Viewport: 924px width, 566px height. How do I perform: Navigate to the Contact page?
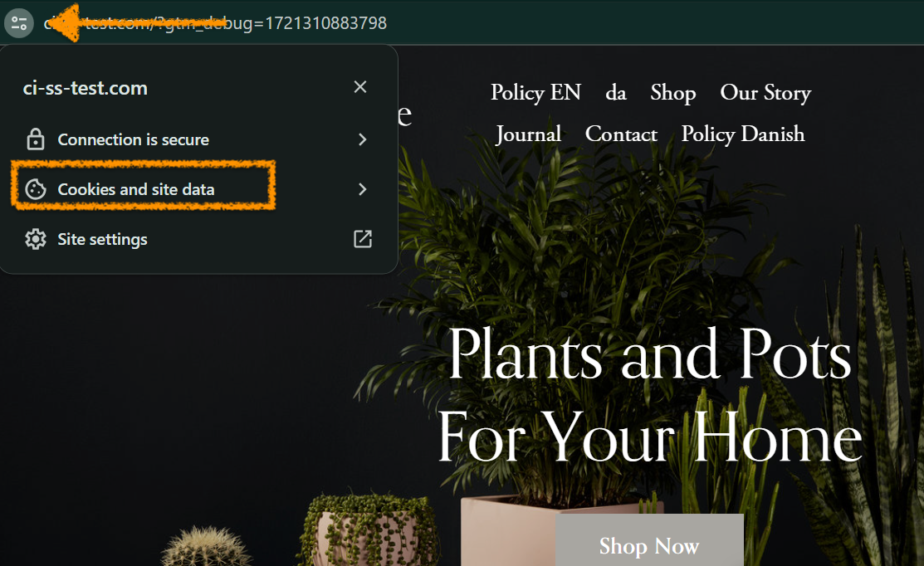621,134
